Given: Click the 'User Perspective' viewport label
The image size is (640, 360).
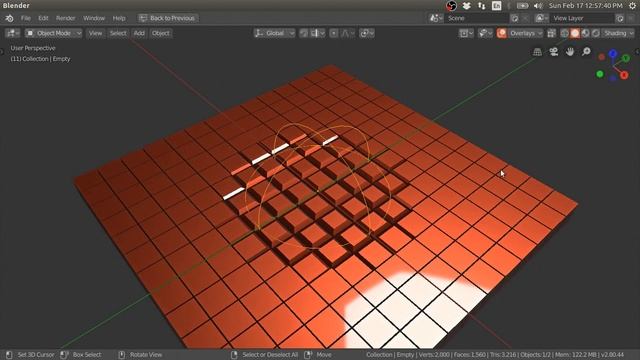Looking at the screenshot, I should pos(33,48).
